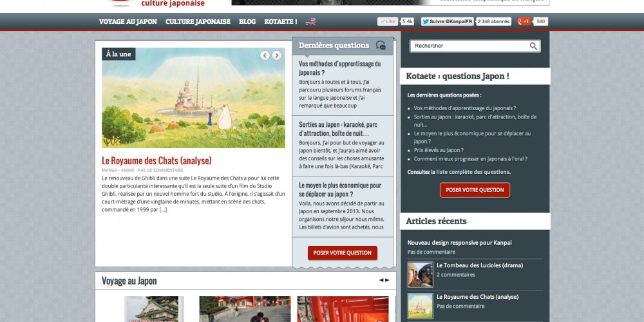Click the speech bubble icon by Dernières questions
The width and height of the screenshot is (644, 322).
point(381,46)
